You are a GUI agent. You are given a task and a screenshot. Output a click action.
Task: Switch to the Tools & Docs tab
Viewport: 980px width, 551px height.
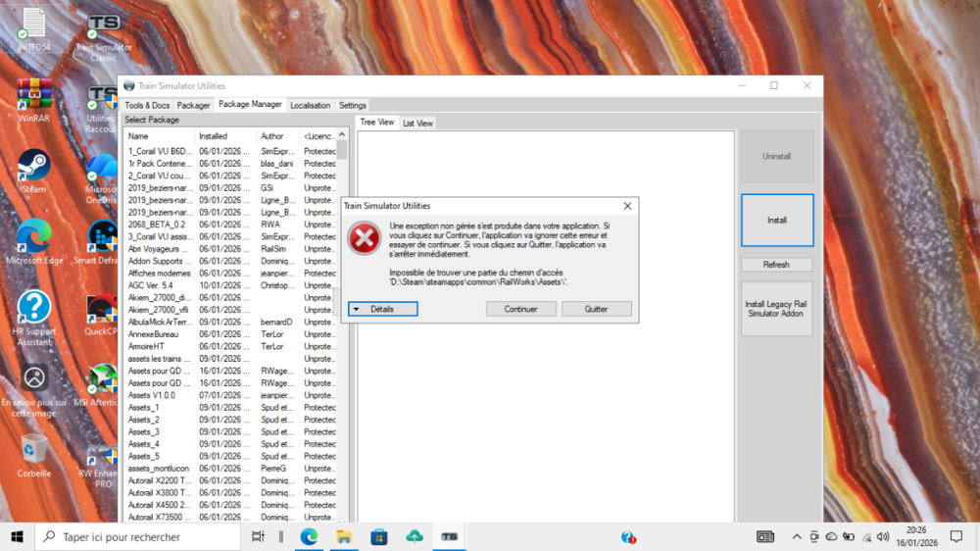coord(147,105)
